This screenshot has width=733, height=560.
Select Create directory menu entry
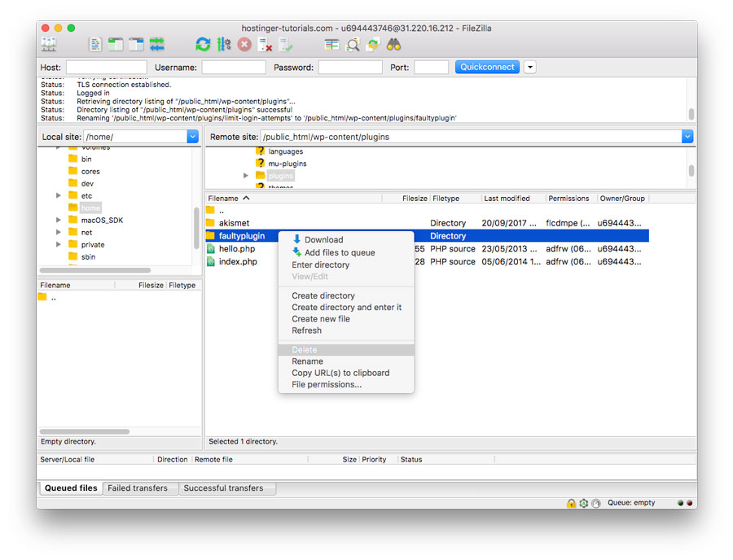(x=346, y=295)
